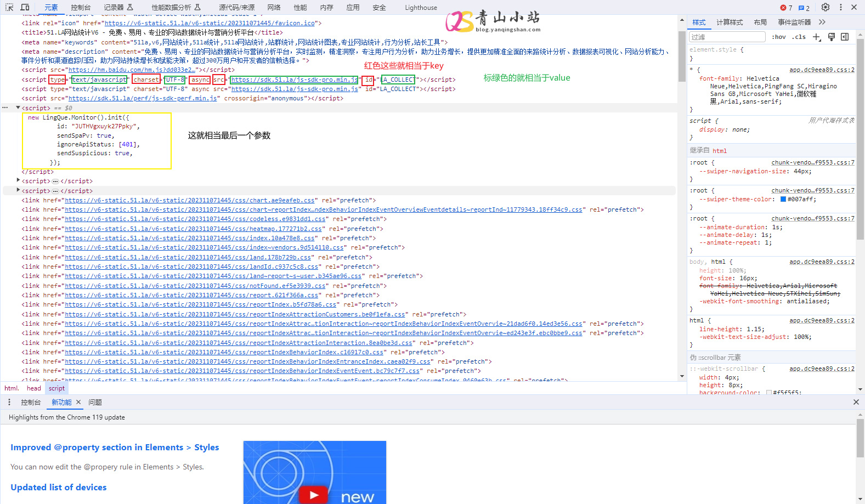Select the inherited-from html link
The image size is (865, 504).
point(720,151)
